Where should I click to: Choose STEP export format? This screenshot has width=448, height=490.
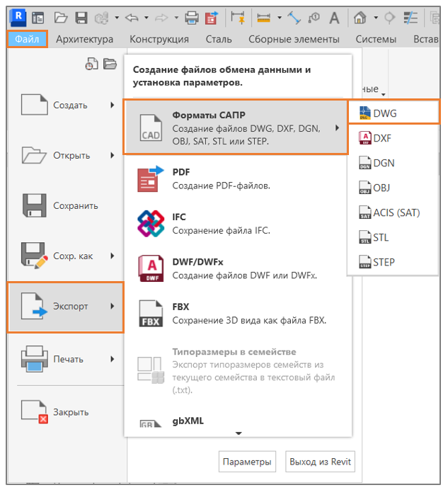tap(392, 262)
